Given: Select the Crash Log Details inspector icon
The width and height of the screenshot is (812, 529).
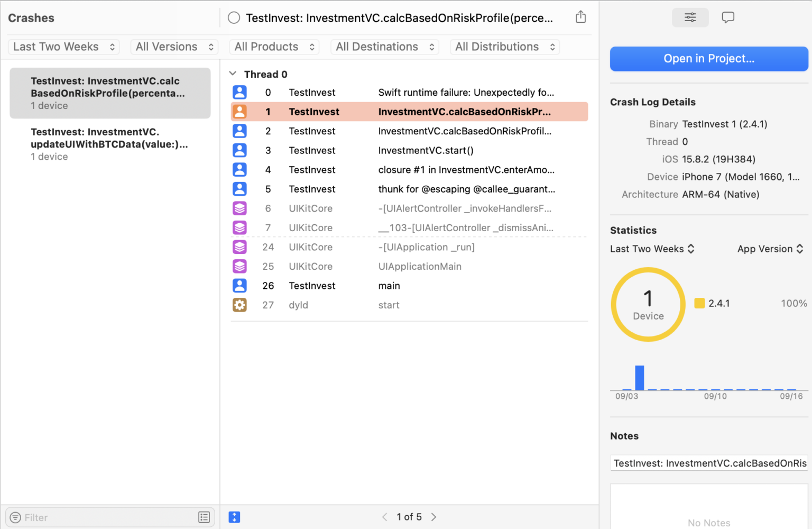Looking at the screenshot, I should tap(690, 17).
